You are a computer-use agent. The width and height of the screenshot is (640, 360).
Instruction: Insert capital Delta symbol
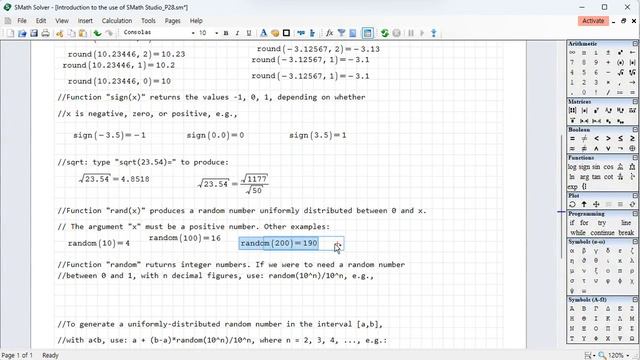click(x=608, y=309)
